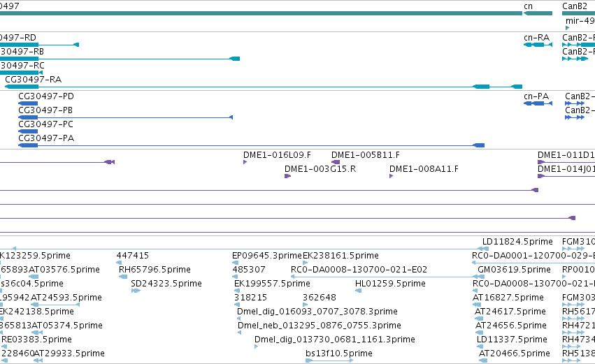This screenshot has height=364, width=595.
Task: Click the LD11824.5prime EST label
Action: [517, 242]
